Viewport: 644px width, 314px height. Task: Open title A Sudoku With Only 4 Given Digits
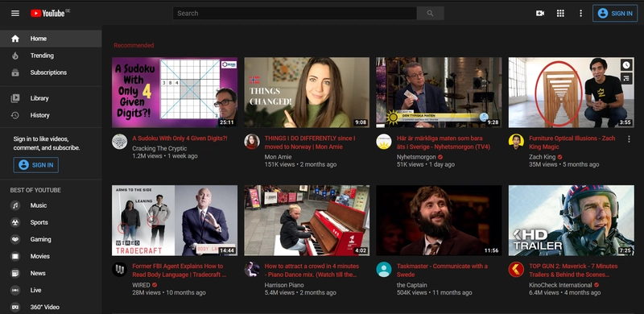pyautogui.click(x=180, y=138)
